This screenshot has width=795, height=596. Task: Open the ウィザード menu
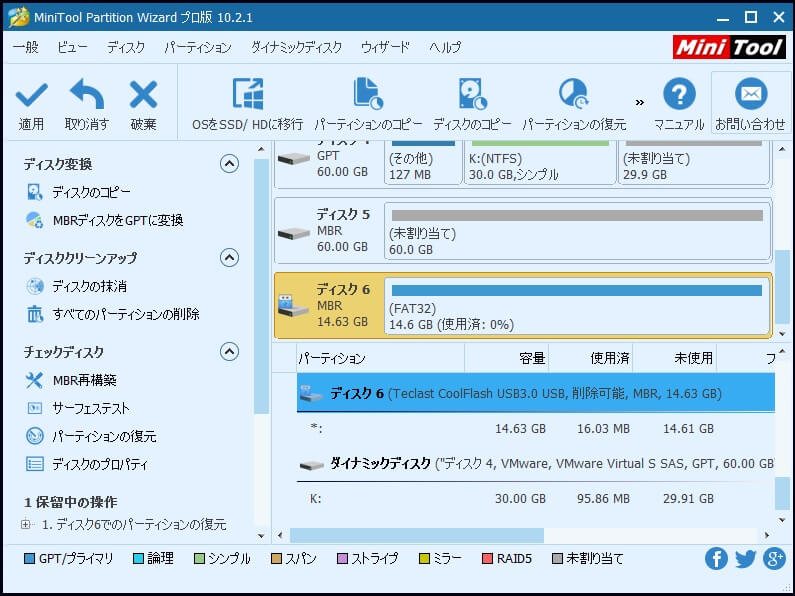[x=385, y=47]
